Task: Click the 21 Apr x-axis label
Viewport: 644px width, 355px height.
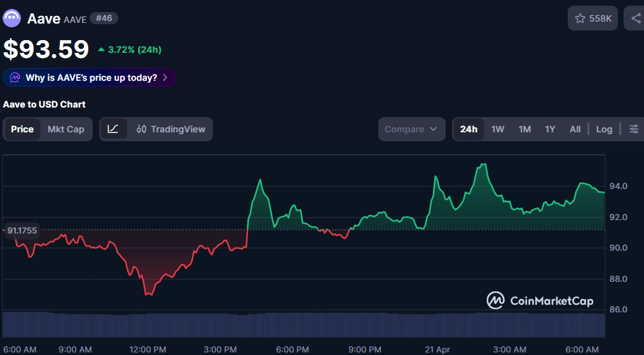Action: point(437,350)
